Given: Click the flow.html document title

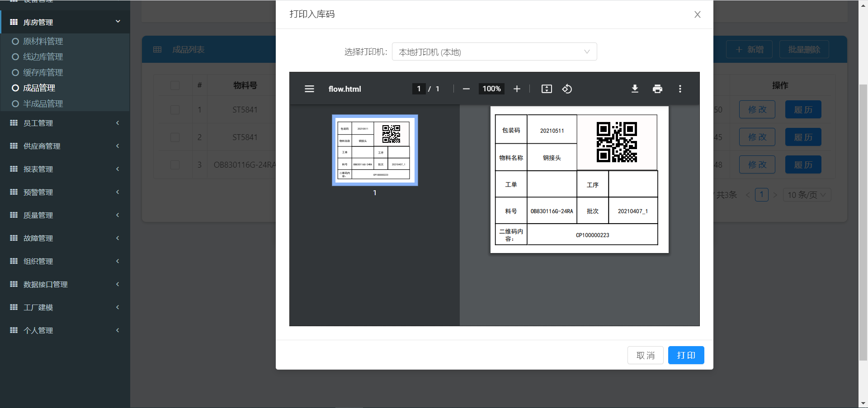Looking at the screenshot, I should click(345, 89).
